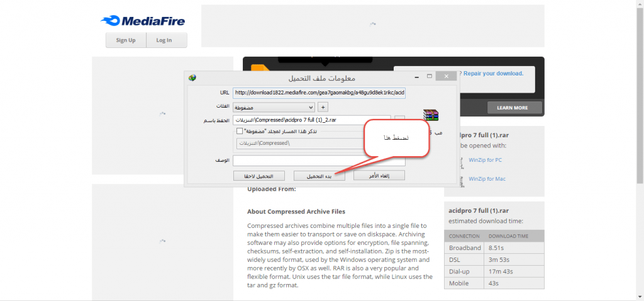Click the Dial-up download time '17m 43s'
The width and height of the screenshot is (644, 301).
[501, 272]
